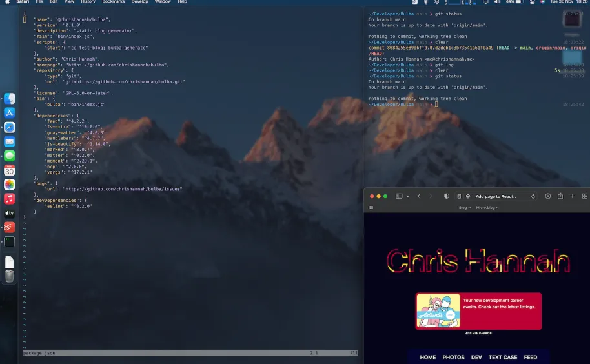Click the date and time in menu bar
This screenshot has height=364, width=590.
pyautogui.click(x=570, y=1)
